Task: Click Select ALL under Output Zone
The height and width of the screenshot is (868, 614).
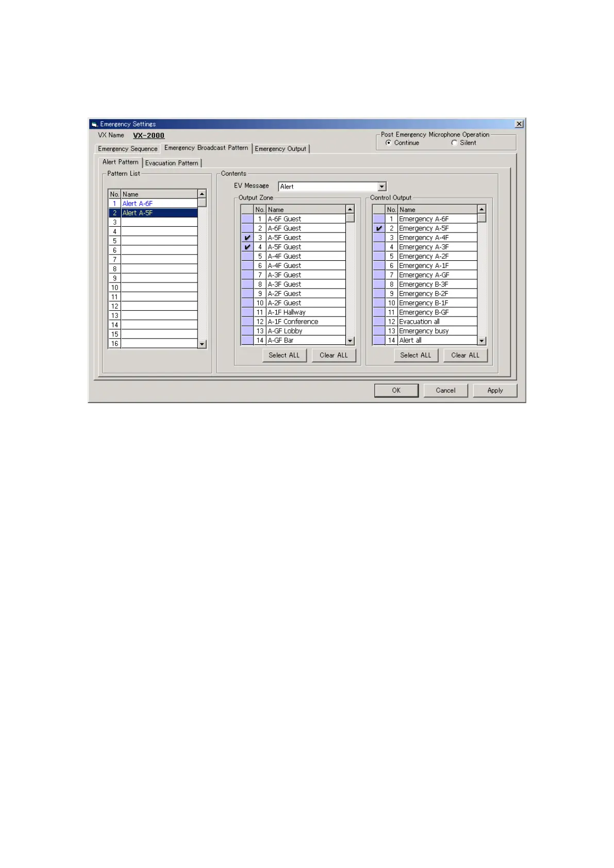Action: (x=284, y=355)
